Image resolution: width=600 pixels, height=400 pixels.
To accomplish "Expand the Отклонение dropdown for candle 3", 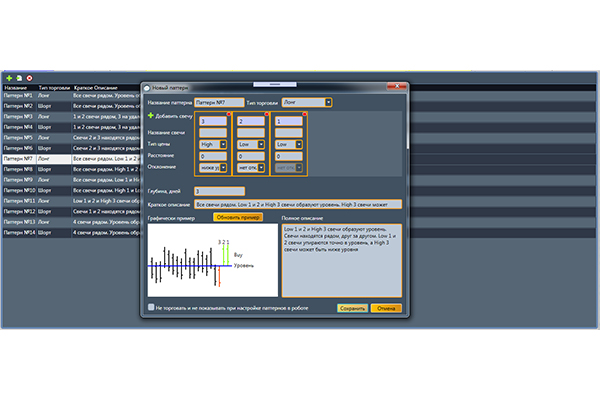I will point(224,168).
